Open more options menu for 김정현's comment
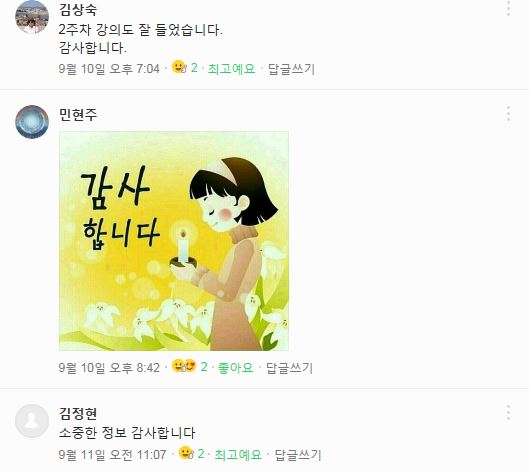529x473 pixels. 508,412
